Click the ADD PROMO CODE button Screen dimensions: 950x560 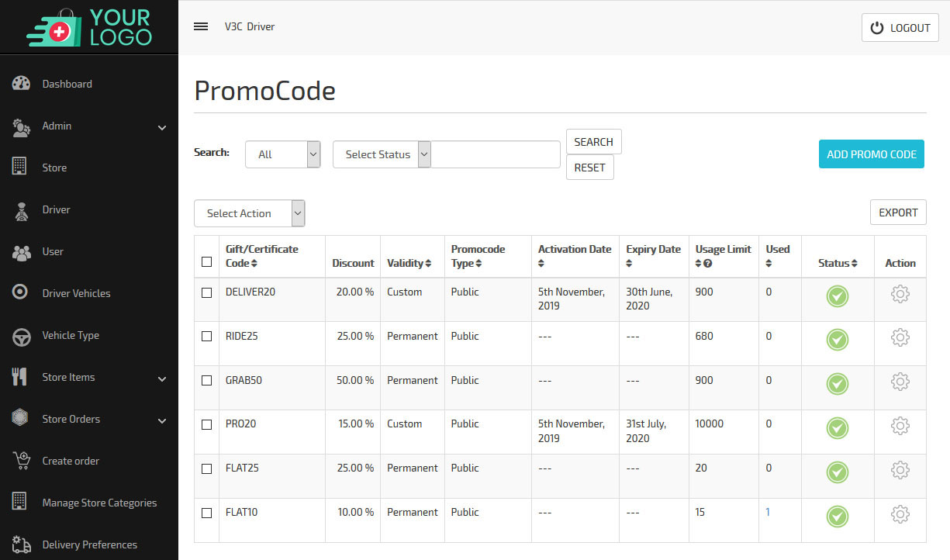(872, 154)
